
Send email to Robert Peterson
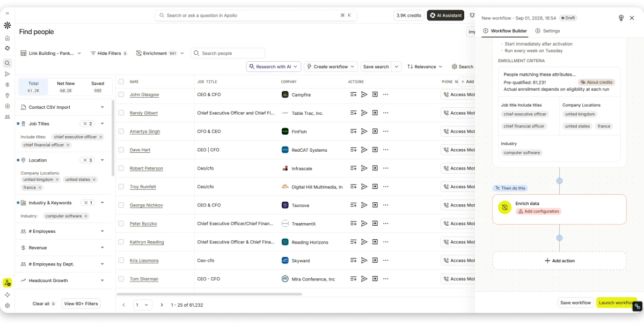point(364,168)
